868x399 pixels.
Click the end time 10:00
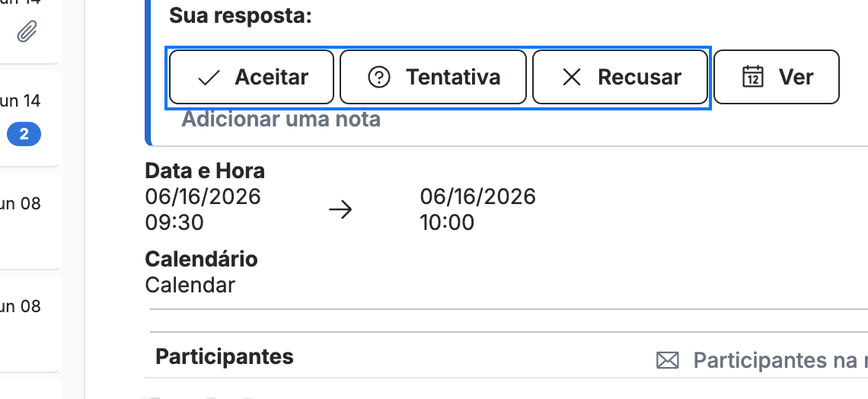click(x=447, y=222)
